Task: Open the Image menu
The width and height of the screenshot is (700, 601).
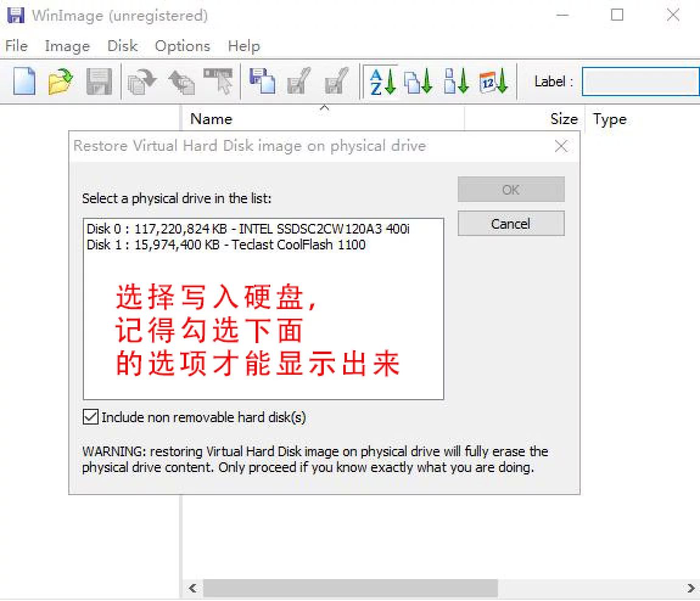Action: (x=66, y=46)
